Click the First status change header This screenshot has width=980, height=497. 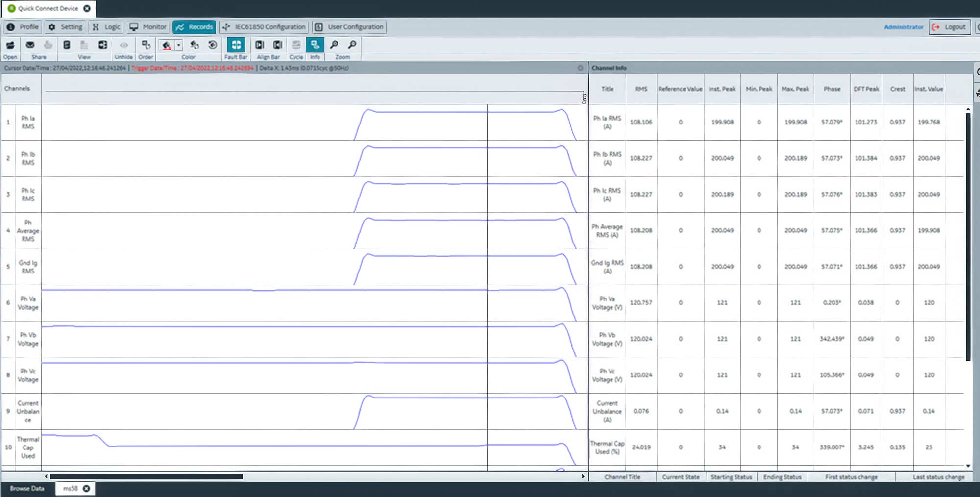point(851,477)
